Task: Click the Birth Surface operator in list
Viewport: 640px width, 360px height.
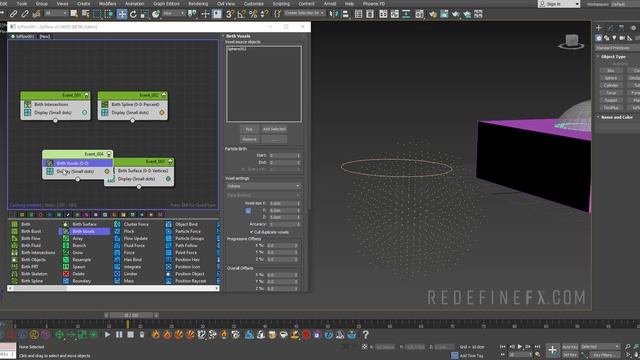Action: click(x=84, y=224)
